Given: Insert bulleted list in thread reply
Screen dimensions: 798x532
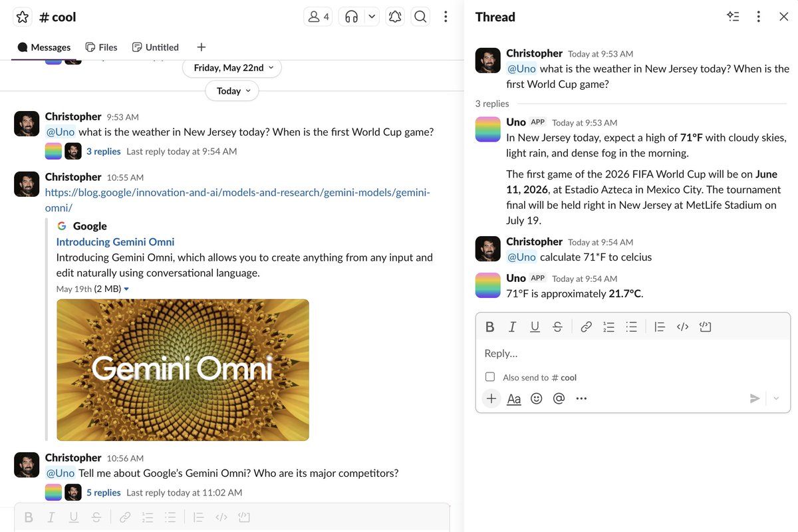Looking at the screenshot, I should click(631, 327).
